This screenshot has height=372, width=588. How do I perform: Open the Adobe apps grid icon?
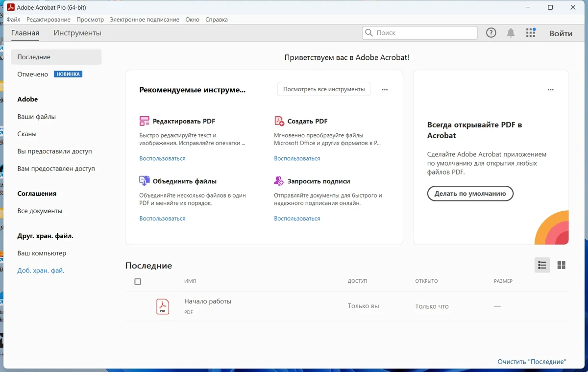[531, 33]
